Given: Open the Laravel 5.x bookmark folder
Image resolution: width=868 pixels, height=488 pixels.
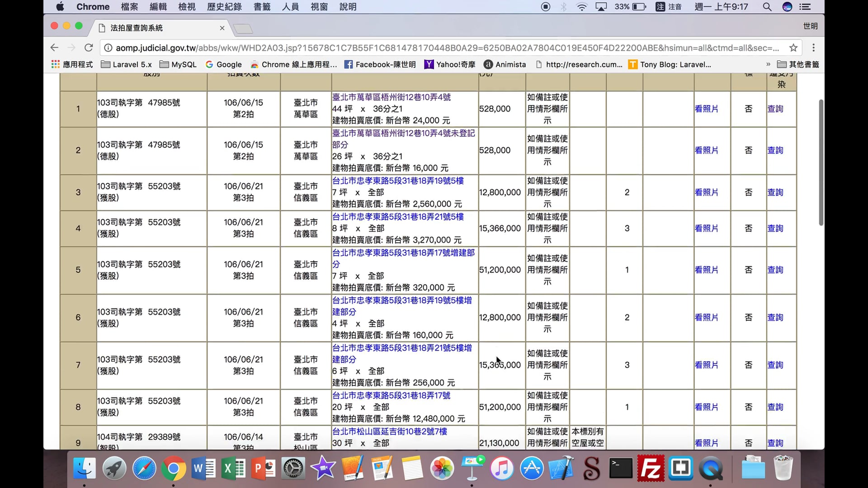Looking at the screenshot, I should [x=126, y=65].
